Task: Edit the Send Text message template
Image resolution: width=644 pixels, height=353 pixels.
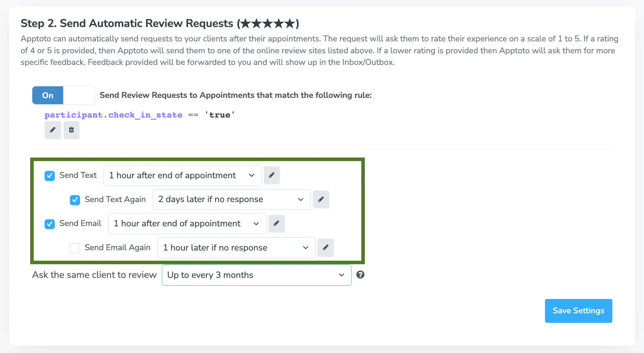Action: click(x=271, y=175)
